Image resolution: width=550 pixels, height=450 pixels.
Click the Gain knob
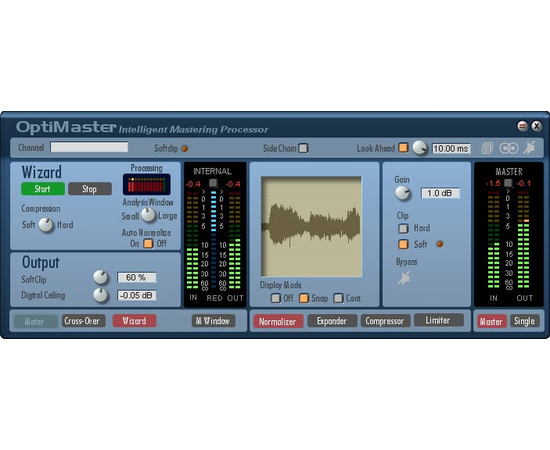tap(403, 193)
